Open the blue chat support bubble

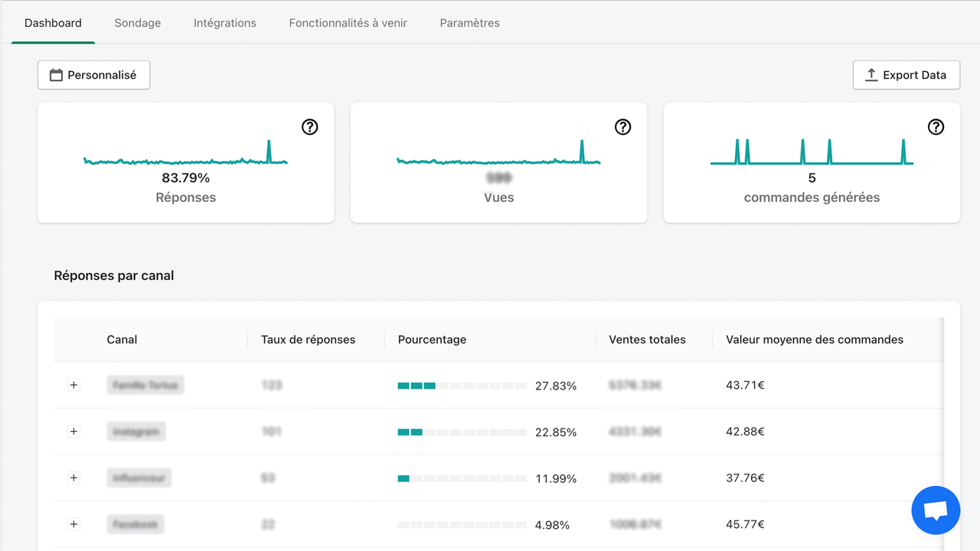click(x=936, y=510)
